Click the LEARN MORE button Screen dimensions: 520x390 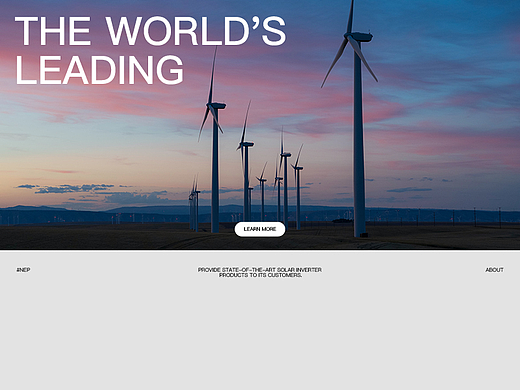pyautogui.click(x=260, y=229)
